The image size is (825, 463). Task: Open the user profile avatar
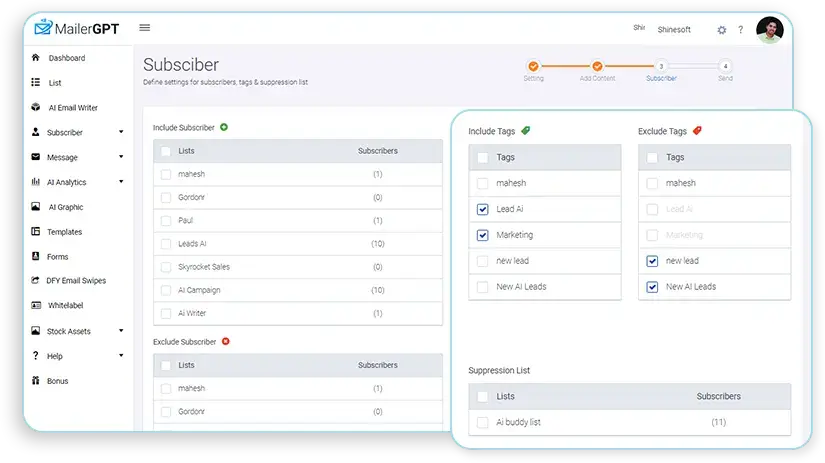click(x=770, y=29)
